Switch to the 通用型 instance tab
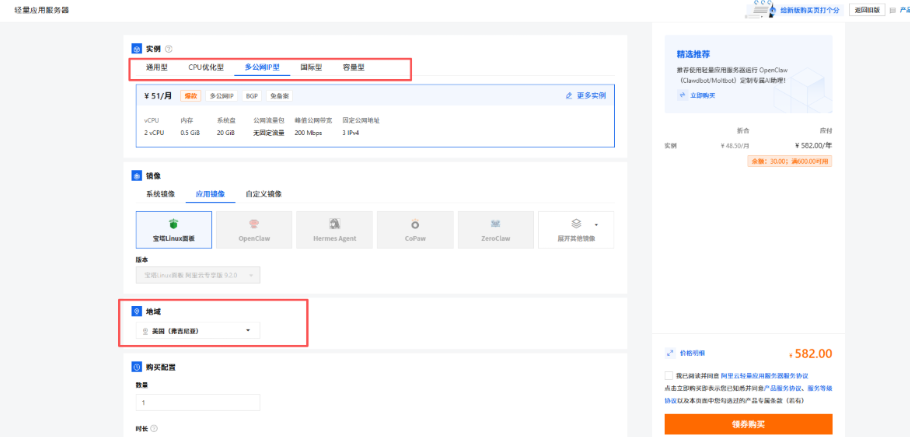Image resolution: width=910 pixels, height=437 pixels. click(157, 67)
